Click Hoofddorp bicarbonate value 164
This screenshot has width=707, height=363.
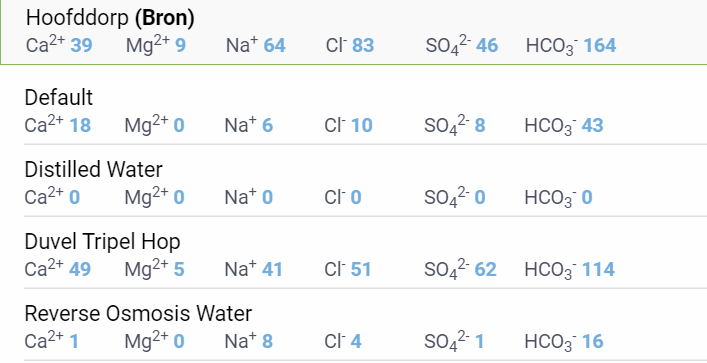[600, 46]
